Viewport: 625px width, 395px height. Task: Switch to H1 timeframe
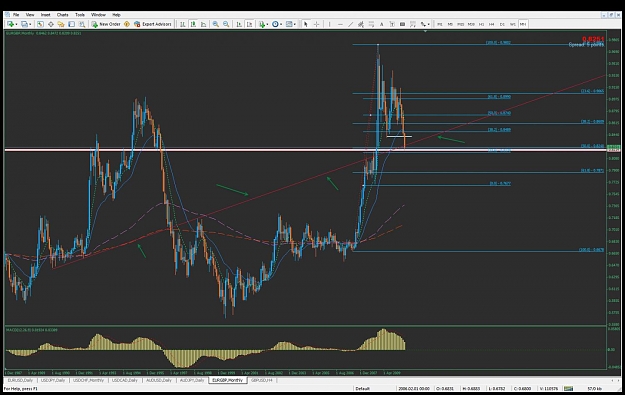coord(481,24)
